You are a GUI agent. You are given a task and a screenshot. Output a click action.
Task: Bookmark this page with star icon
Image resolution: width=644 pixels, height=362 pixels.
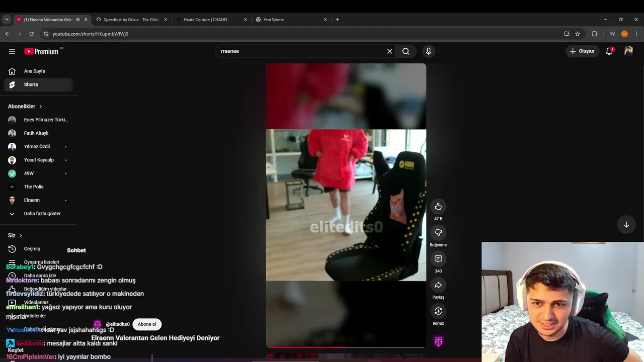(578, 34)
